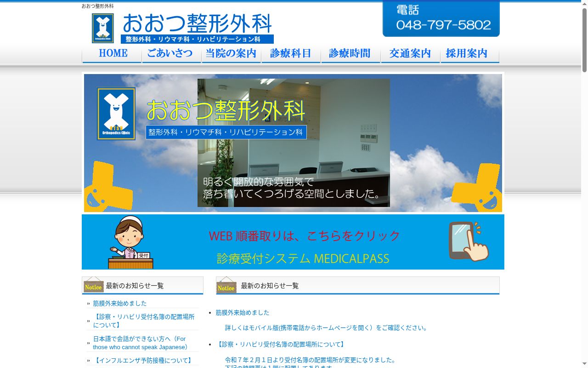This screenshot has width=588, height=368.
Task: Select 診療科目 in navigation bar
Action: point(291,54)
